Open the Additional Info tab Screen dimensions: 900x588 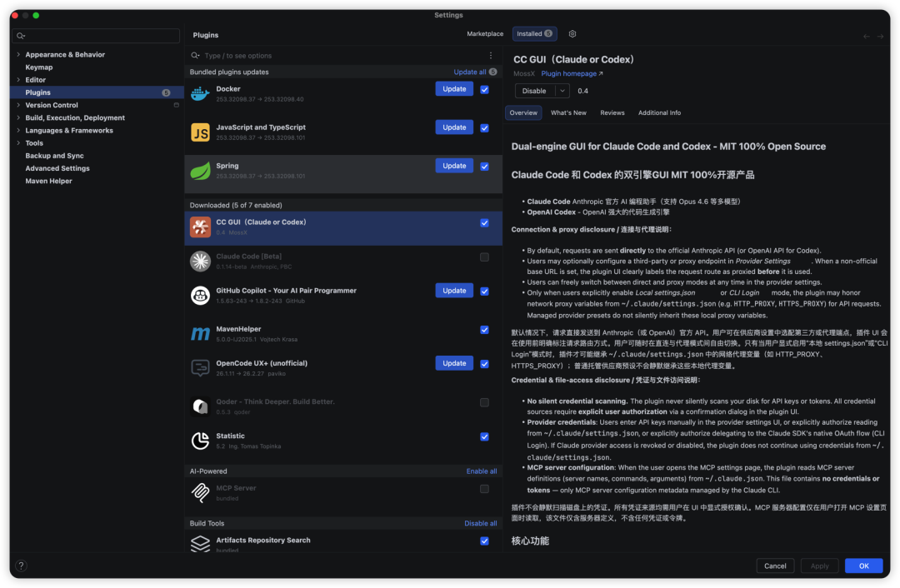[659, 113]
